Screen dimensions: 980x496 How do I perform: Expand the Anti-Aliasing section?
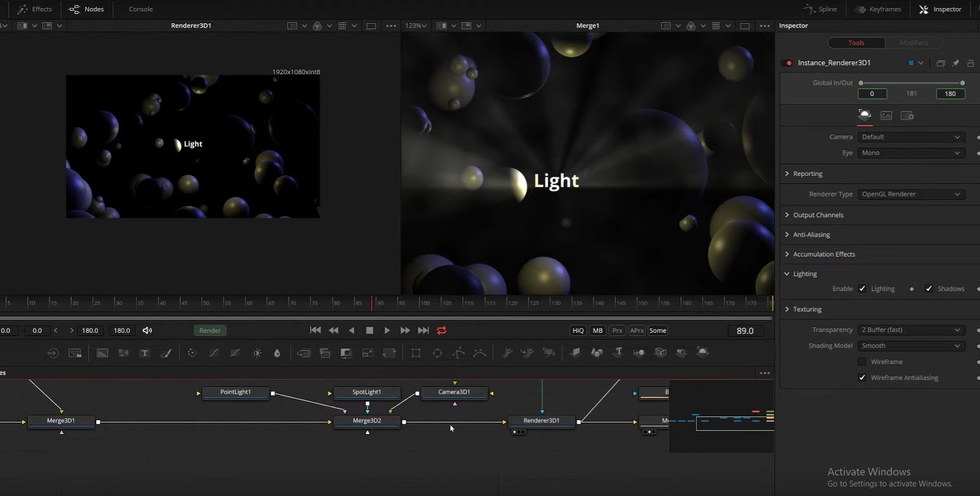click(812, 235)
